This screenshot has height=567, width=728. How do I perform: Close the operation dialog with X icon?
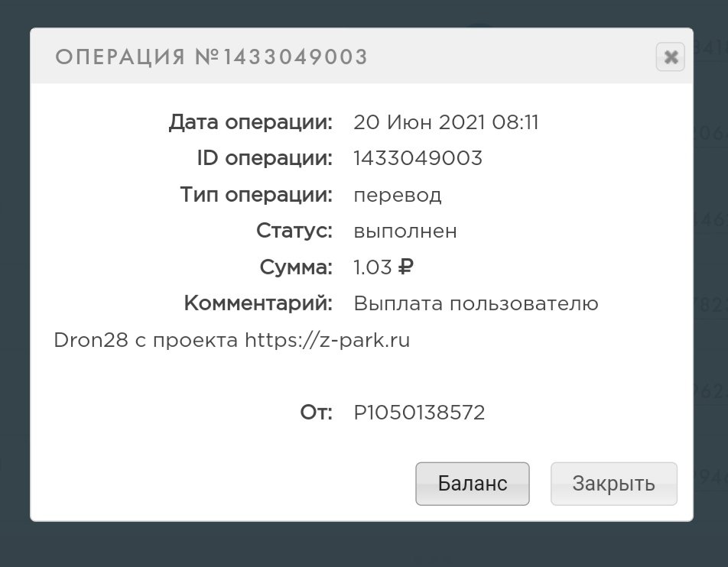670,57
